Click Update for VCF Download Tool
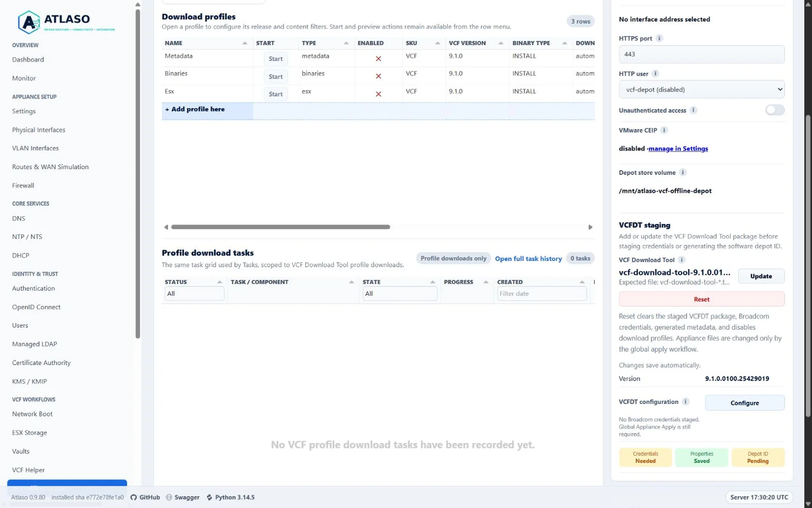The image size is (812, 508). point(761,276)
